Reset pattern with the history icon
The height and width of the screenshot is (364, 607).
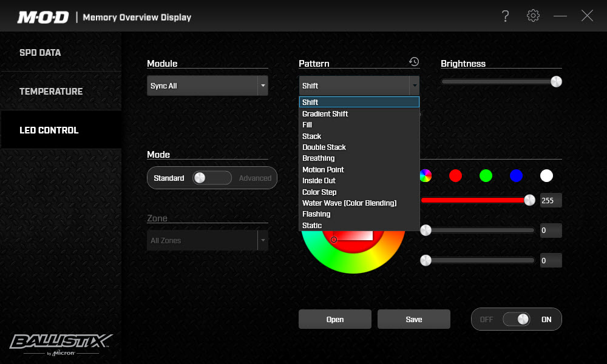[414, 62]
